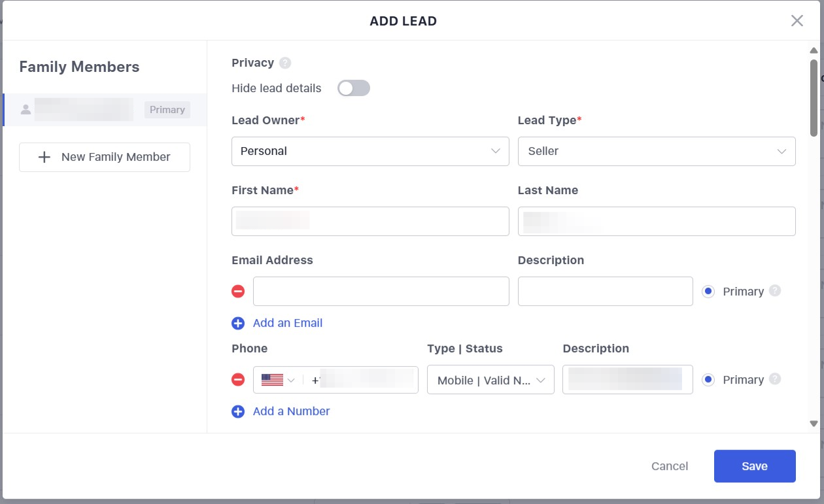This screenshot has height=504, width=824.
Task: Click the help icon beside phone Primary
Action: coord(775,379)
